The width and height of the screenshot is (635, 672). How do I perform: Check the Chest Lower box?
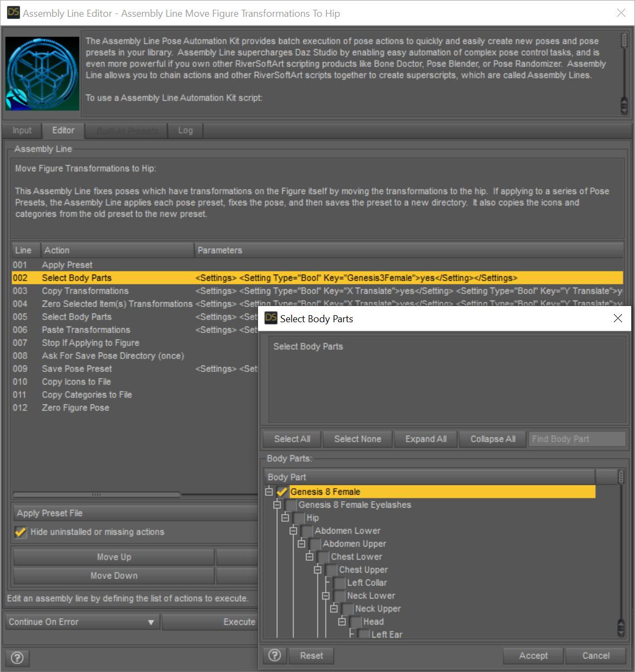(323, 557)
